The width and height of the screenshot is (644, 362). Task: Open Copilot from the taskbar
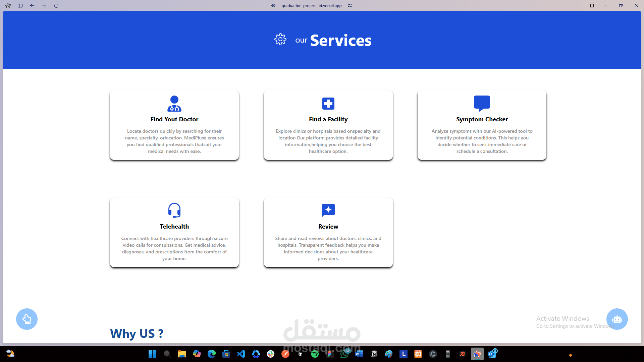197,354
